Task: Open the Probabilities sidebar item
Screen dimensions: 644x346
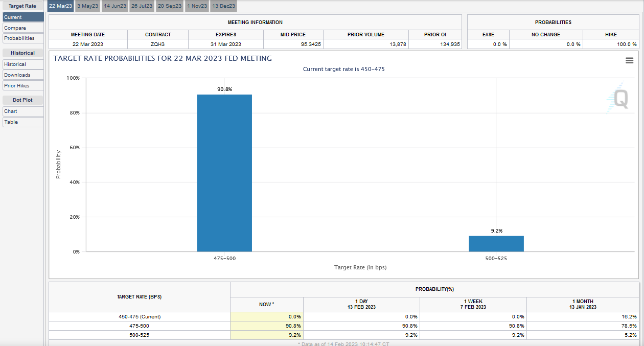Action: 23,38
